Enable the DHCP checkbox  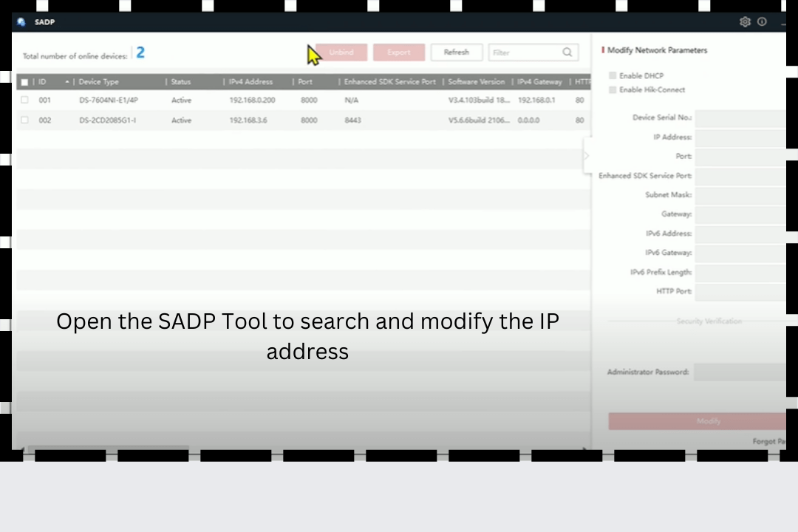click(x=612, y=75)
